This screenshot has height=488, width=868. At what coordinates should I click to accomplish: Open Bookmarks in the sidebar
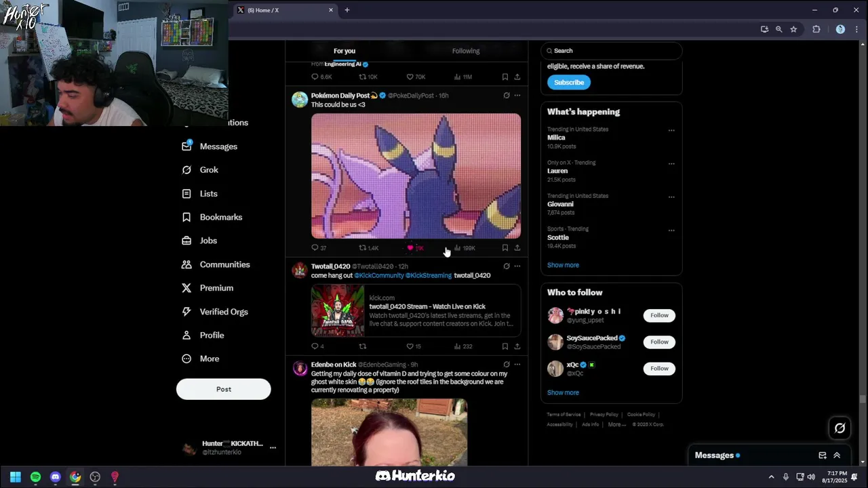click(x=212, y=218)
